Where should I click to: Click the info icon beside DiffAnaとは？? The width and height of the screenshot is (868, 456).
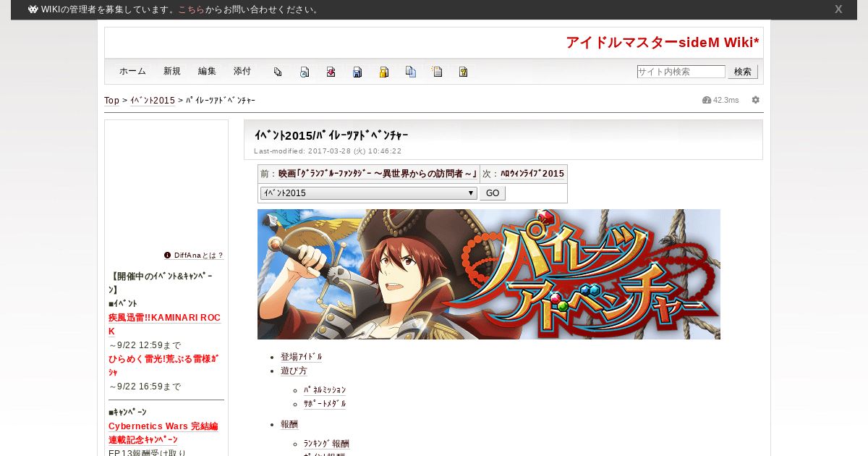(x=168, y=255)
